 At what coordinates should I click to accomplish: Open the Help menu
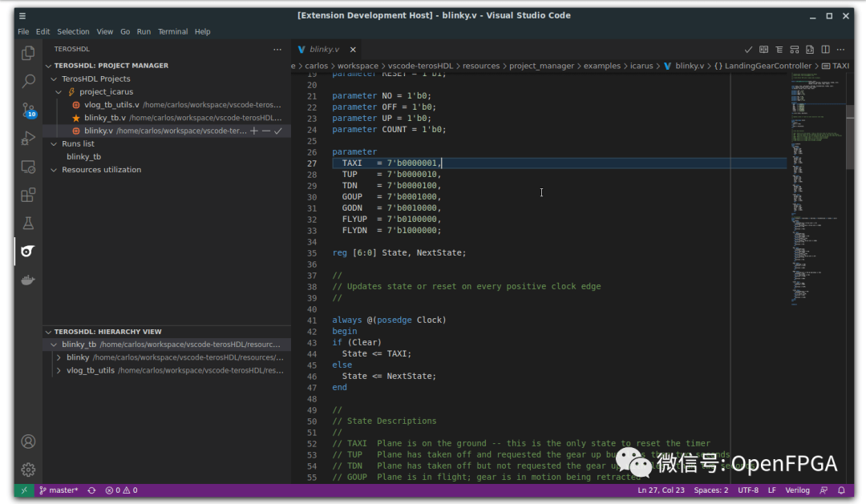203,31
